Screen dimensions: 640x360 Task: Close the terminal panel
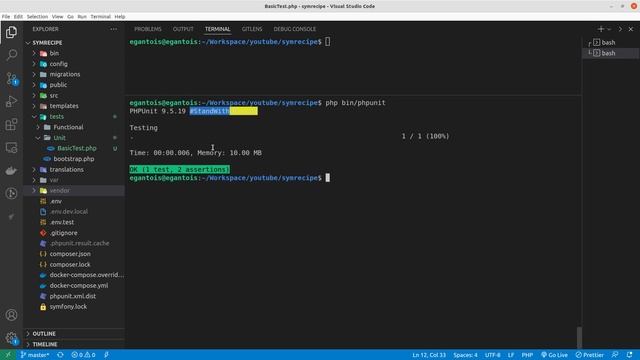pyautogui.click(x=631, y=29)
